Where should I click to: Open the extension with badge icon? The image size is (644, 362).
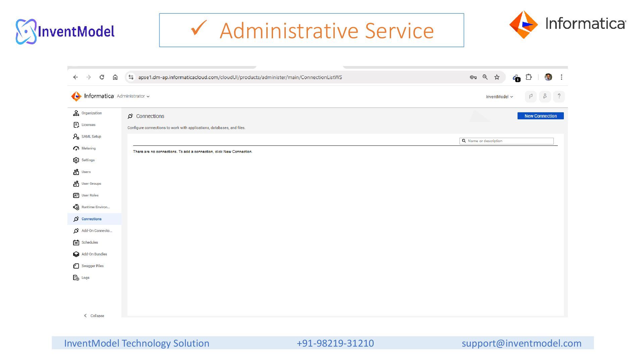[x=516, y=78]
